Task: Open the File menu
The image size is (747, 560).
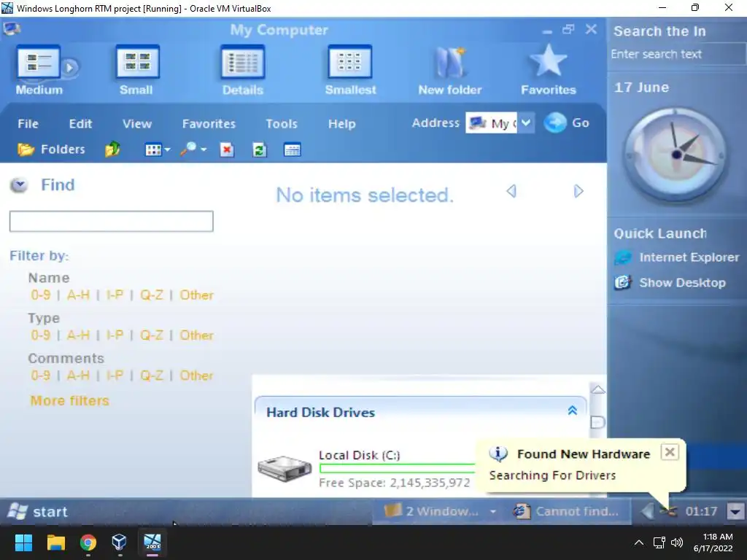Action: [x=28, y=124]
